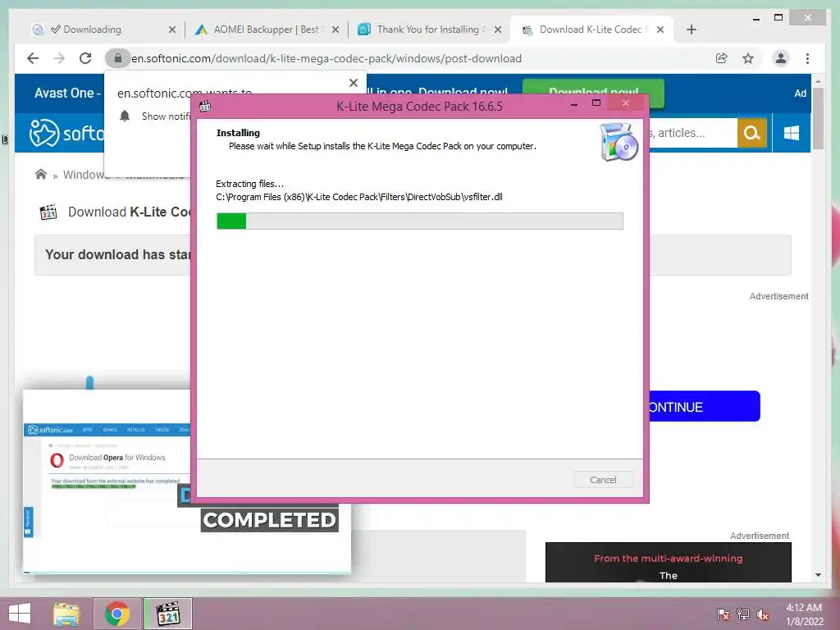Click the muted volume tray icon
840x630 pixels.
[x=763, y=614]
